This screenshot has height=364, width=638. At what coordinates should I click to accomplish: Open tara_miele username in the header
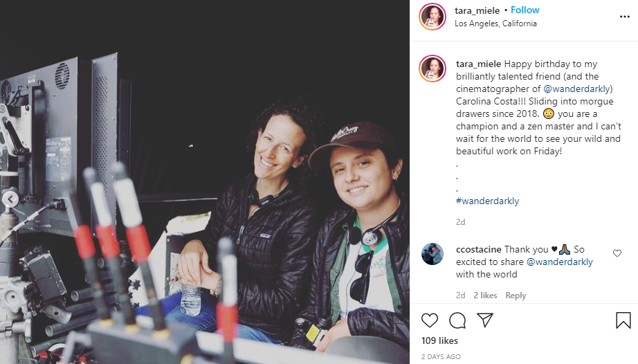[x=477, y=10]
